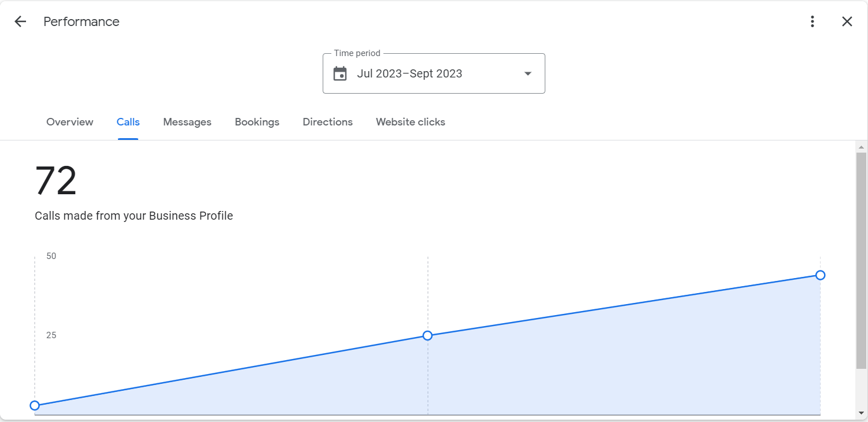Open the Website clicks tab

tap(410, 122)
